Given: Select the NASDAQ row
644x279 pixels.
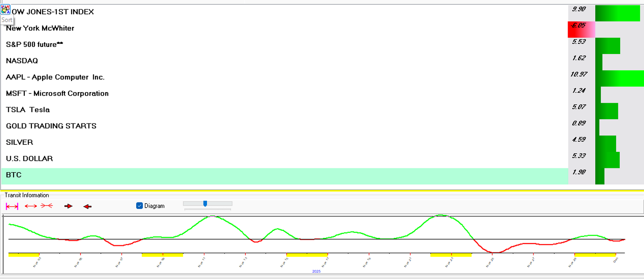Looking at the screenshot, I should pos(284,61).
